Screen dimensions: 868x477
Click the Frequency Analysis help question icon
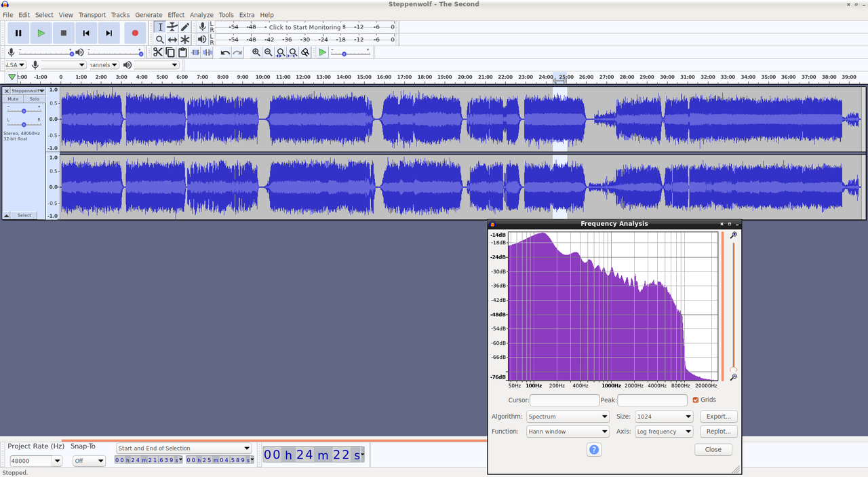[594, 450]
